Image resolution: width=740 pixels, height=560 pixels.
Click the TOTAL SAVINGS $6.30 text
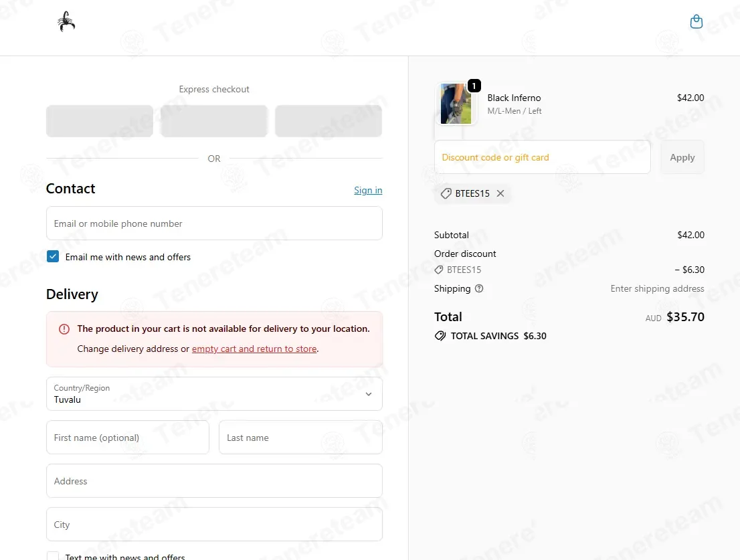click(498, 336)
